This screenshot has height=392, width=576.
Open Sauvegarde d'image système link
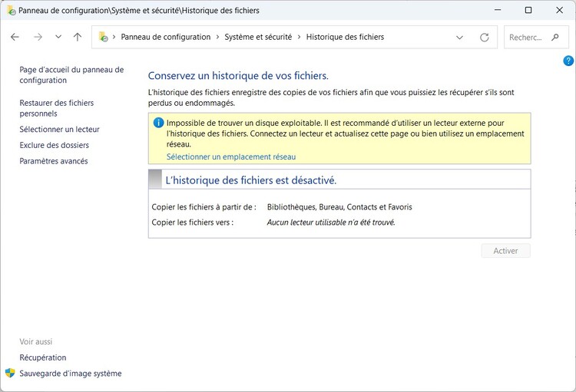71,374
